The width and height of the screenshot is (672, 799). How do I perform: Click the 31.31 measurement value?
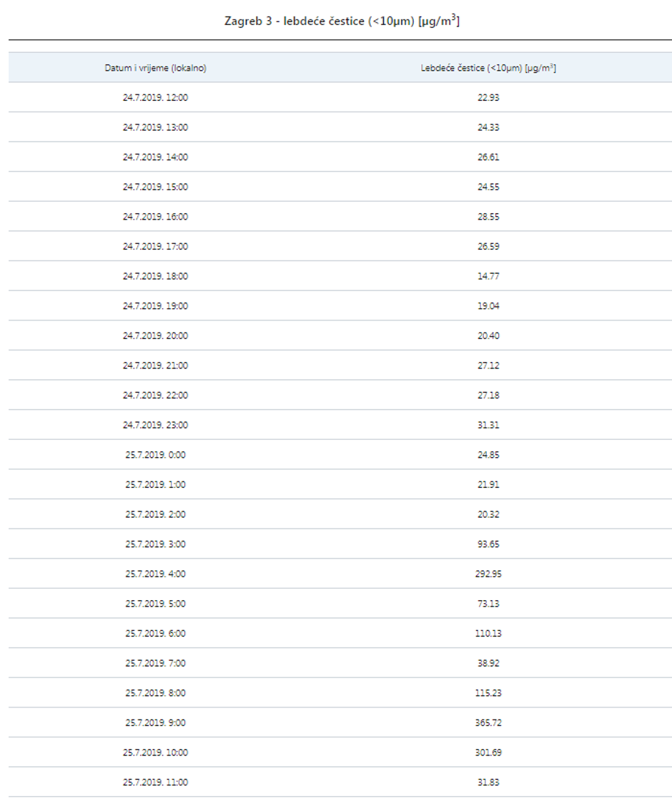coord(488,425)
